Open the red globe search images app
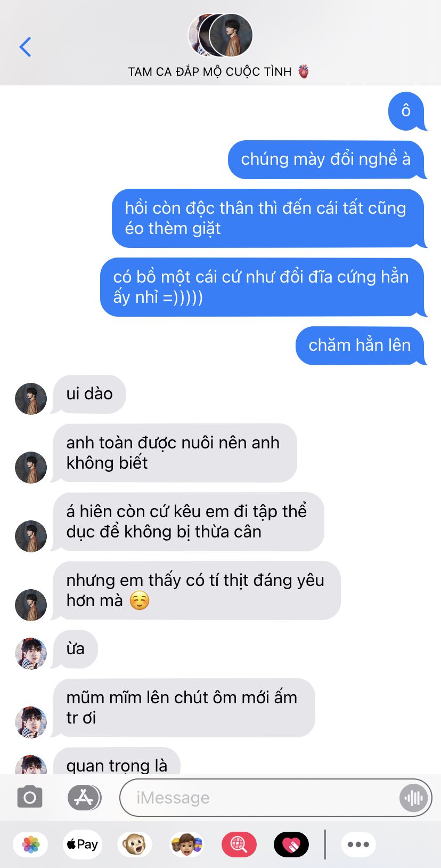 click(x=239, y=845)
